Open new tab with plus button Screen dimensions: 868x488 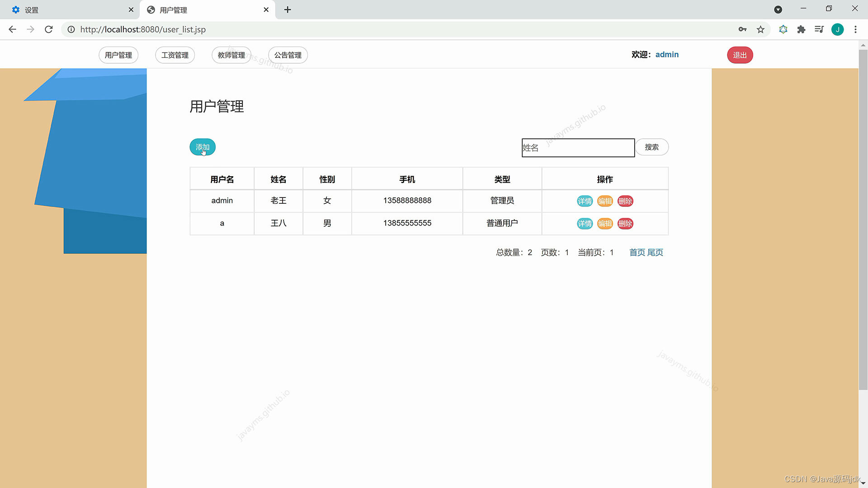288,9
